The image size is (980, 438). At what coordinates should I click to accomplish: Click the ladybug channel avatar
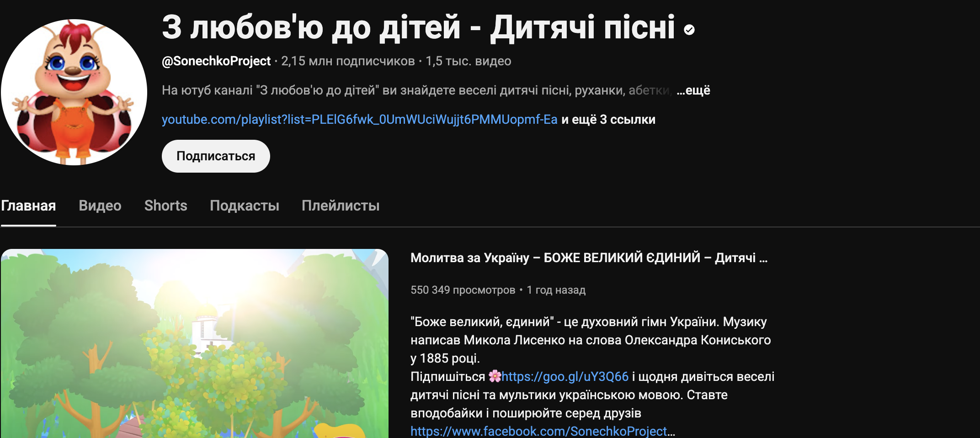point(74,92)
